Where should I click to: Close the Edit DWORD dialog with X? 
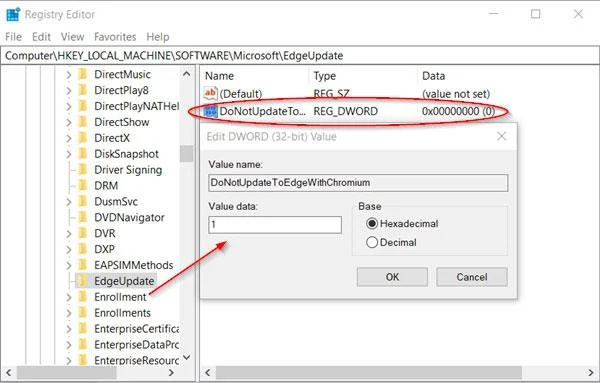(502, 136)
